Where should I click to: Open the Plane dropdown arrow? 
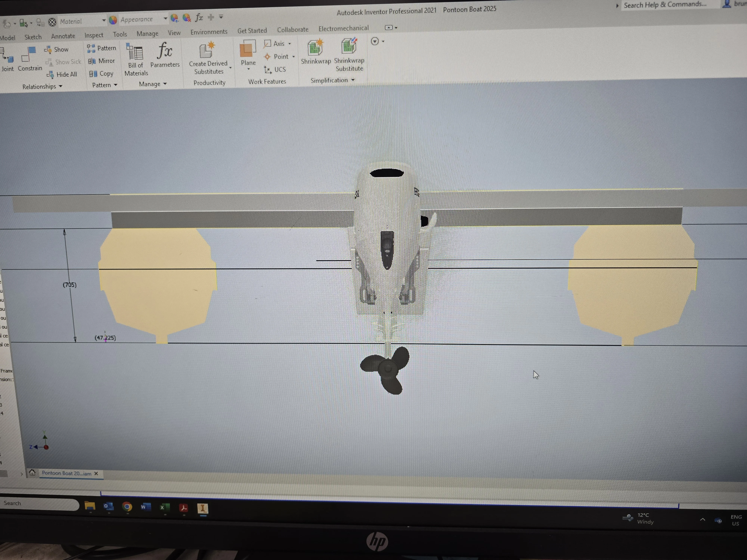pyautogui.click(x=248, y=69)
